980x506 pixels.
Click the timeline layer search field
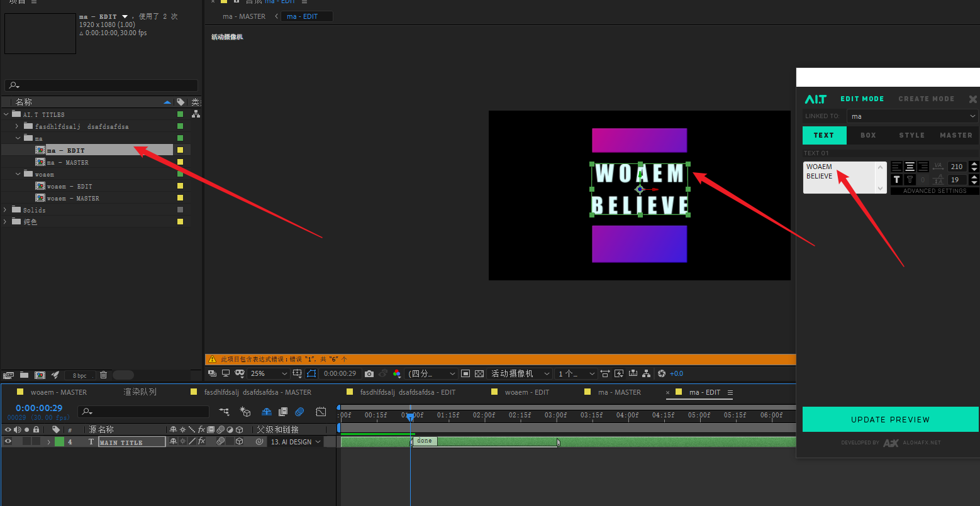coord(143,412)
